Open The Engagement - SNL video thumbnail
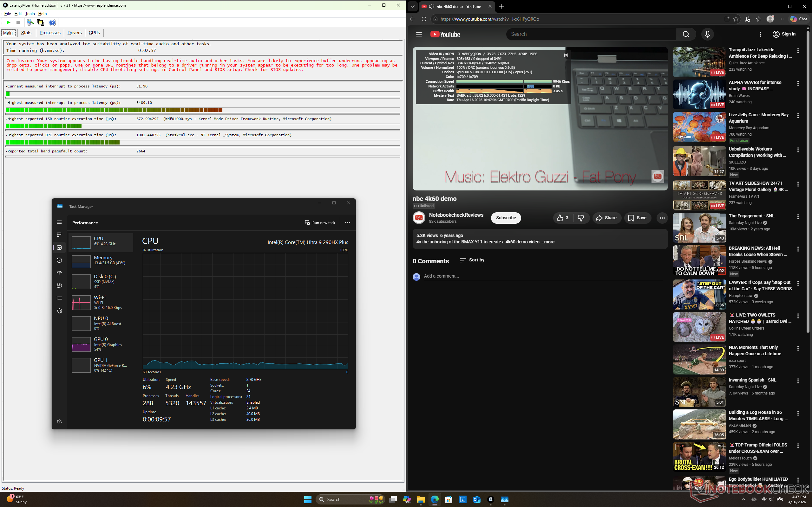812x507 pixels. click(699, 228)
